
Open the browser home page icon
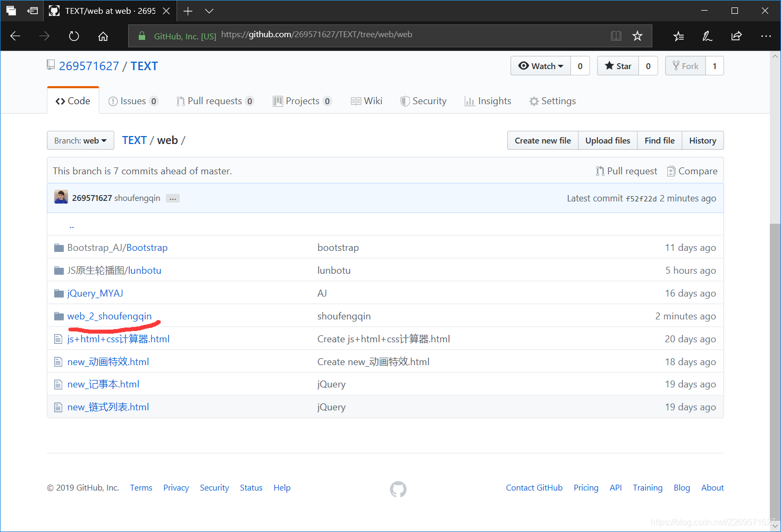click(103, 36)
